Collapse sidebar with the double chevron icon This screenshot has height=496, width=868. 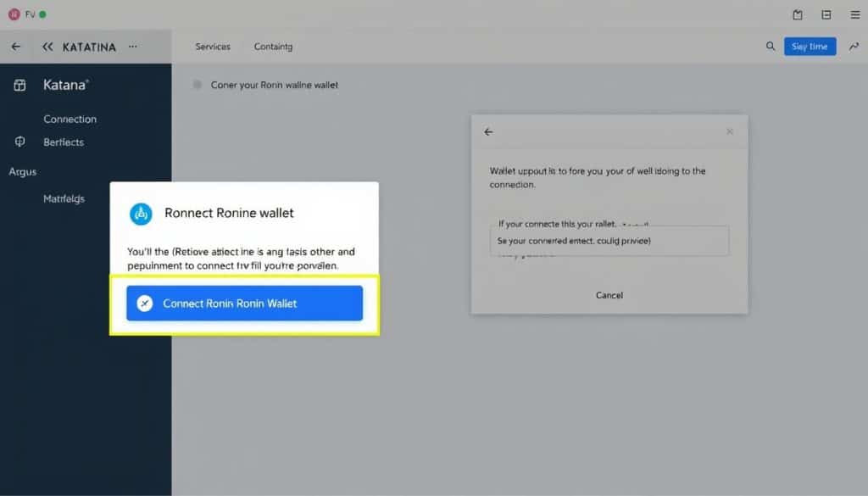click(x=47, y=47)
